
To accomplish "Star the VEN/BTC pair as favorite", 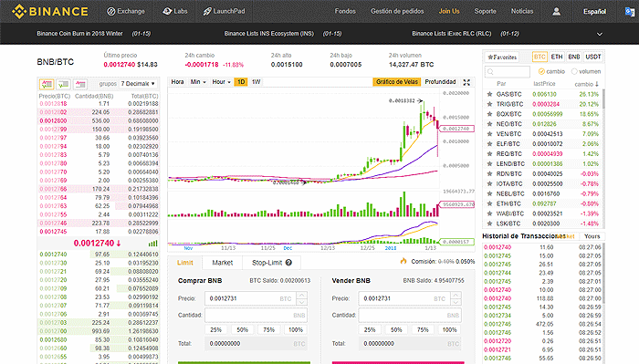I will 490,134.
